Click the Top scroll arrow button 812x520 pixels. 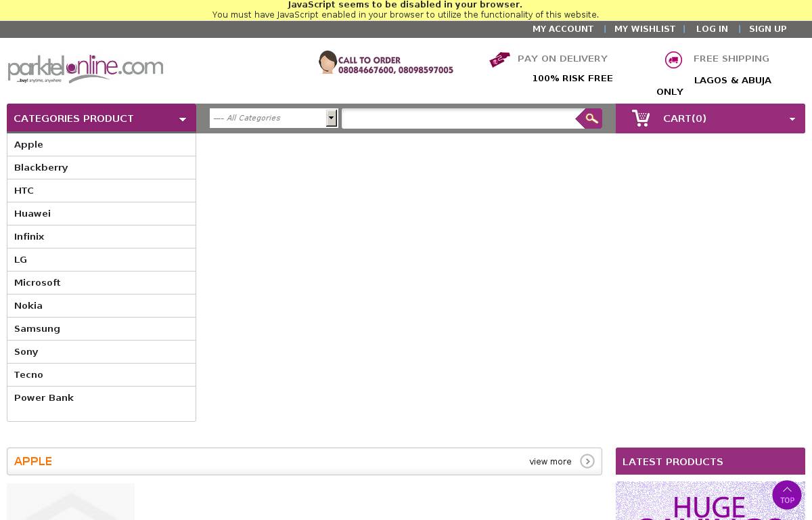787,495
